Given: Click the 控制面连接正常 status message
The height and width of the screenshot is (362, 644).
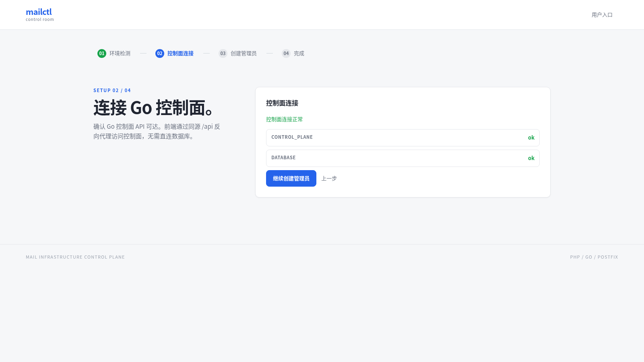Looking at the screenshot, I should [285, 119].
